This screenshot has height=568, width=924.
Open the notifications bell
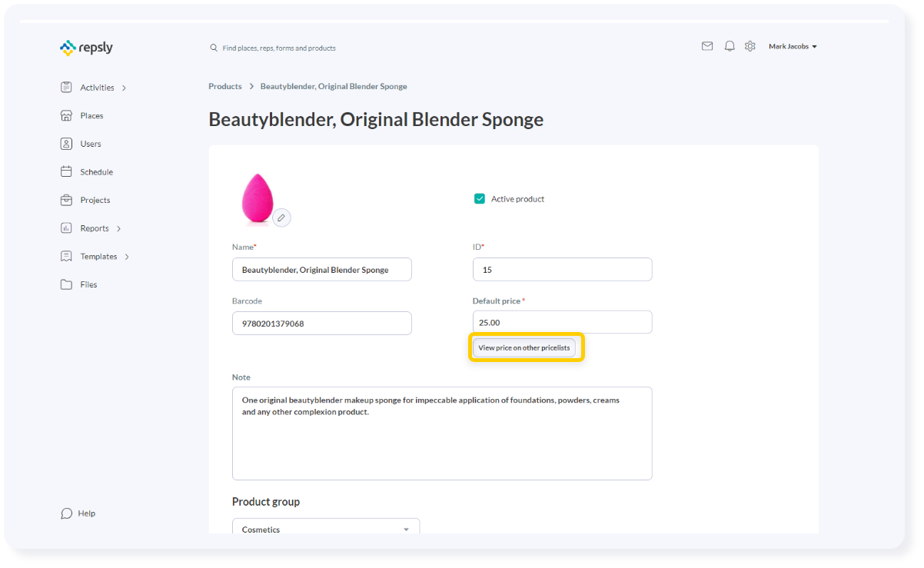coord(730,46)
